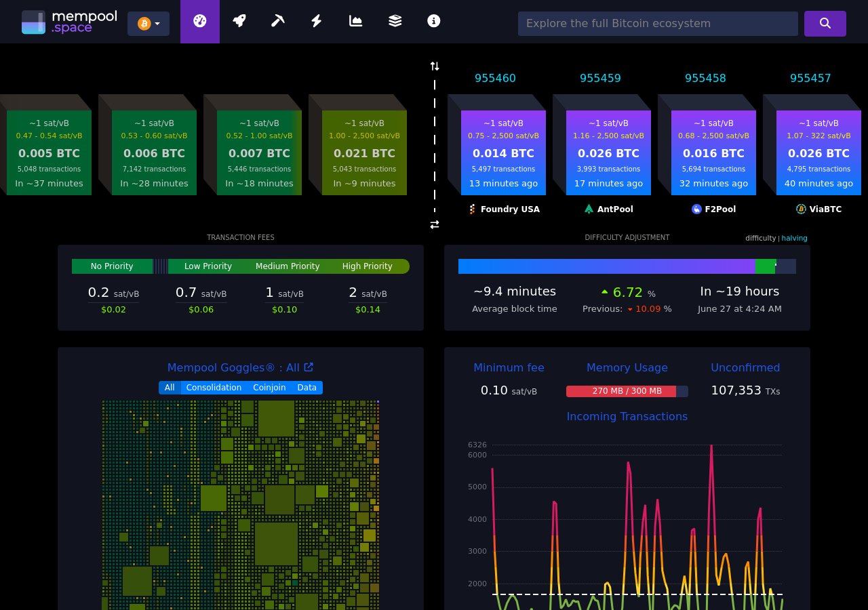The height and width of the screenshot is (610, 868).
Task: Open mempool block arriving in ~18 minutes
Action: click(x=259, y=152)
